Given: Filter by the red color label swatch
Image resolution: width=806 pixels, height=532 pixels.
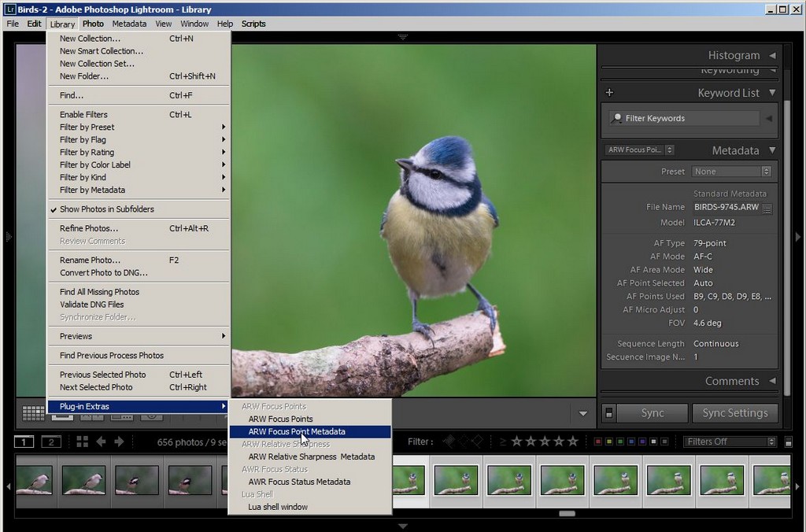Looking at the screenshot, I should click(598, 441).
